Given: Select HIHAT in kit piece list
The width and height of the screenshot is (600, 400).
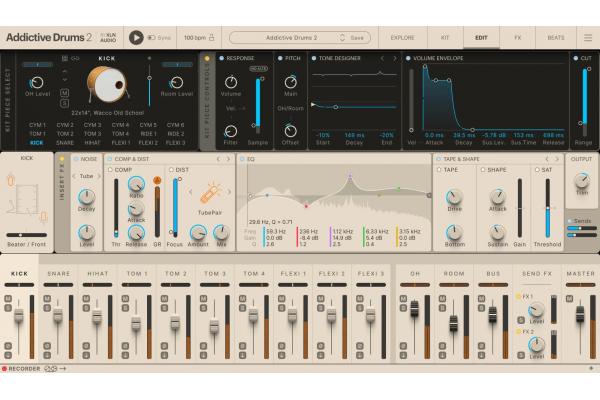Looking at the screenshot, I should click(92, 143).
